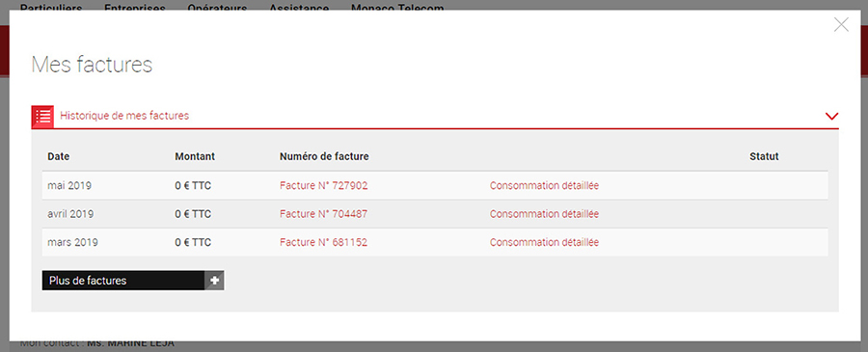Open Facture N° 681152

coord(324,242)
